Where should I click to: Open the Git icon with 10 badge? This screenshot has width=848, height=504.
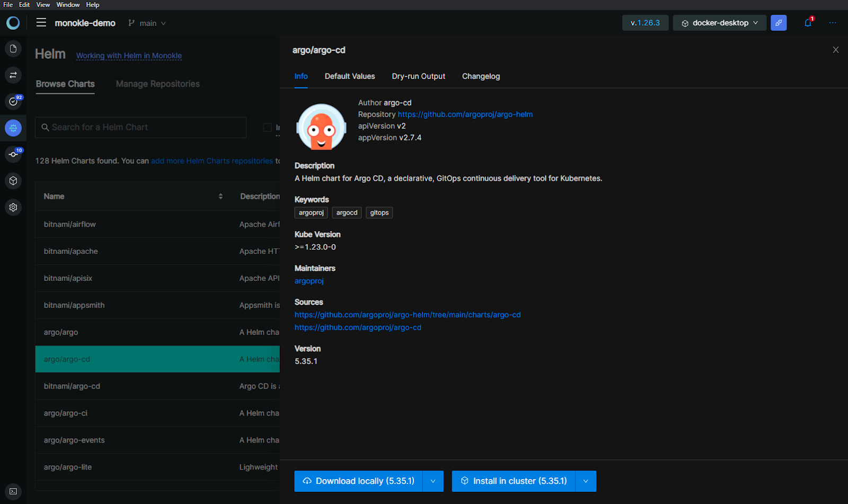(13, 154)
